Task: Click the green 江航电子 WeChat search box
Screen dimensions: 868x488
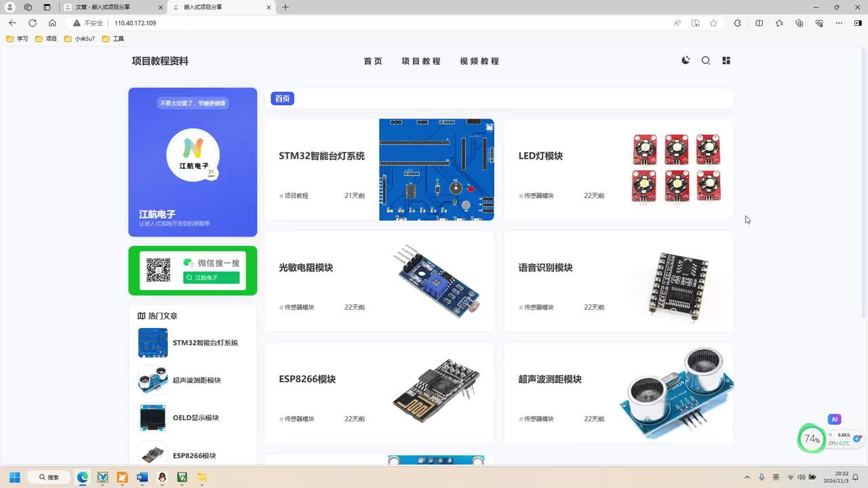Action: (x=212, y=278)
